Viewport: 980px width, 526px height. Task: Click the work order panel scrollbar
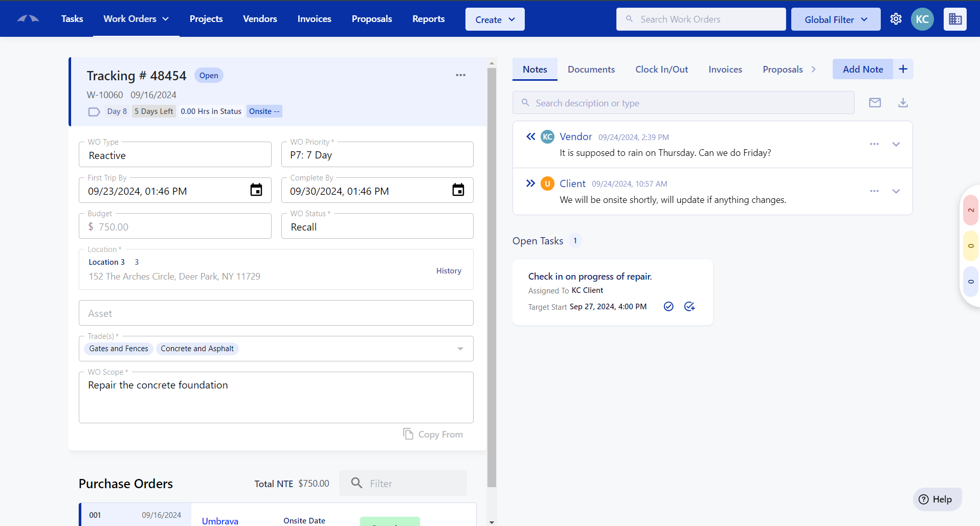click(x=492, y=278)
